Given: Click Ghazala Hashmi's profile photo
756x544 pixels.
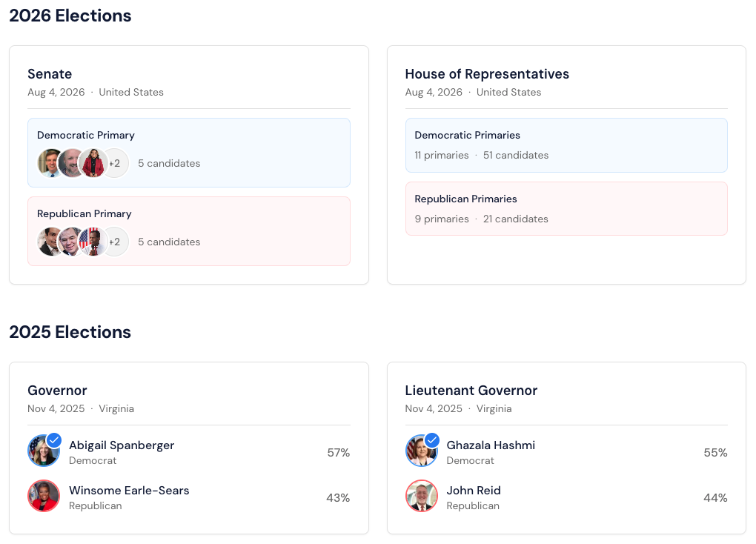Looking at the screenshot, I should 420,451.
